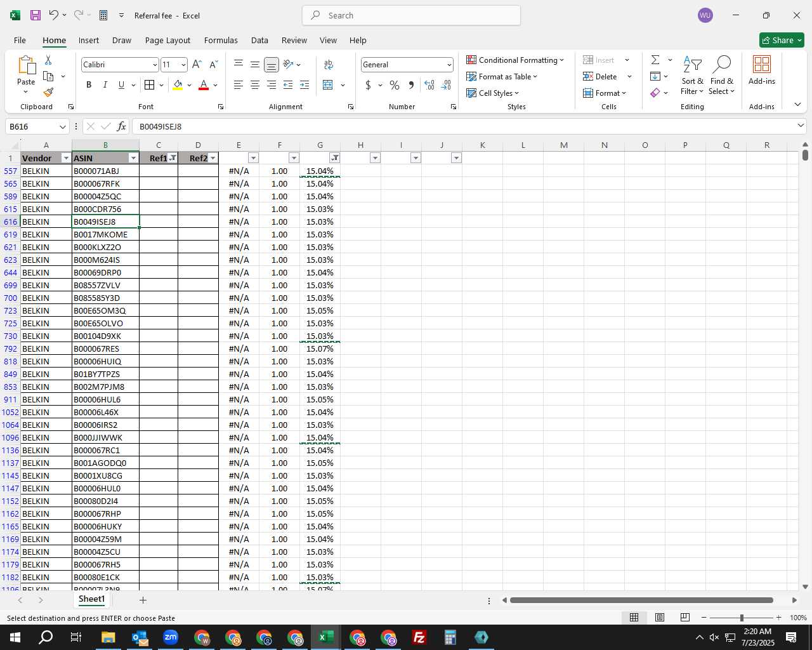Click Decrease Font Size icon
The width and height of the screenshot is (812, 650).
pos(213,64)
